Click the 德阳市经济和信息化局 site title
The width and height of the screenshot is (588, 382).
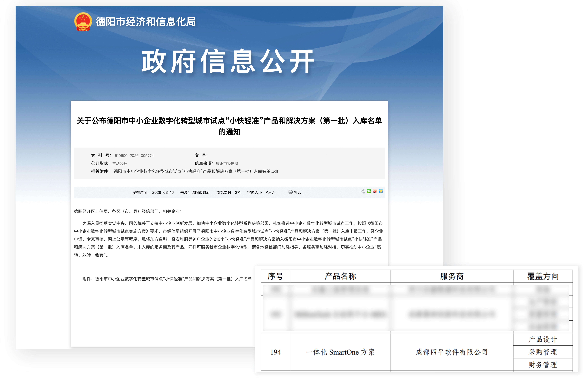[146, 22]
